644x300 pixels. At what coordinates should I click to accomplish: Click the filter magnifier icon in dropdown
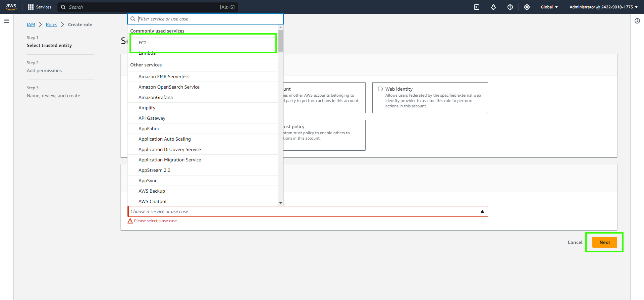133,19
